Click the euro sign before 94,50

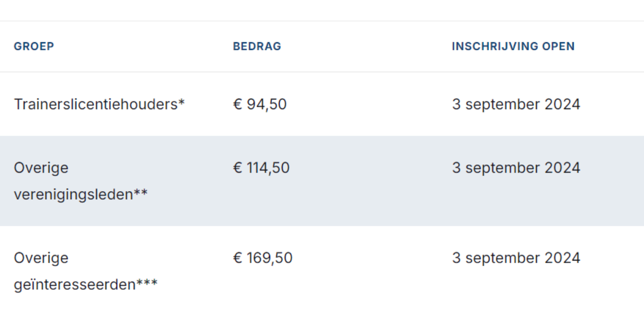point(237,104)
